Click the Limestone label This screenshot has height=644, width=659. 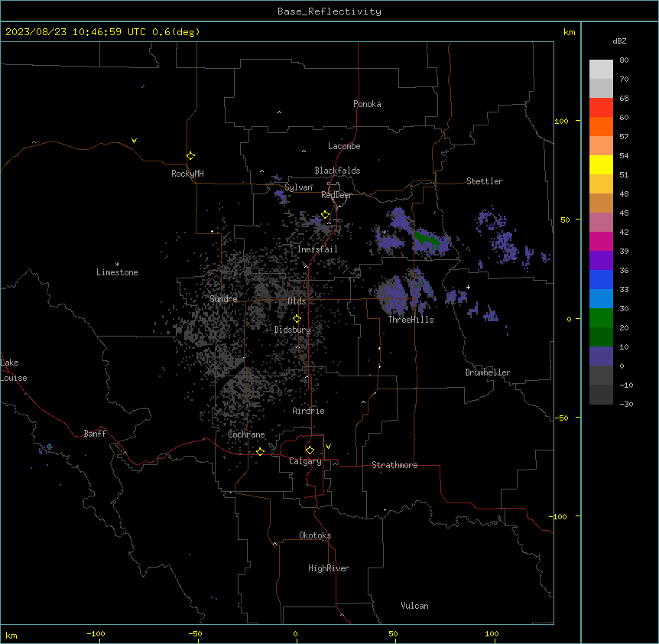(x=117, y=272)
